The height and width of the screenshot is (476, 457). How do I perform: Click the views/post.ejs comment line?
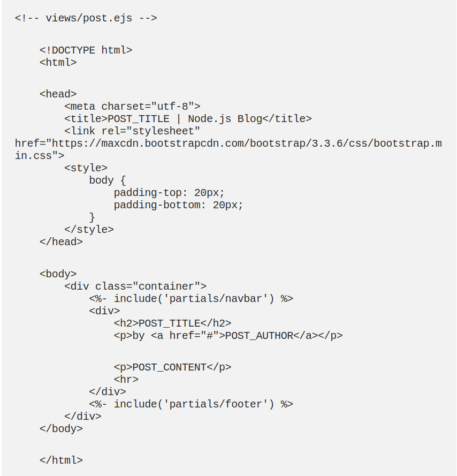pyautogui.click(x=86, y=18)
